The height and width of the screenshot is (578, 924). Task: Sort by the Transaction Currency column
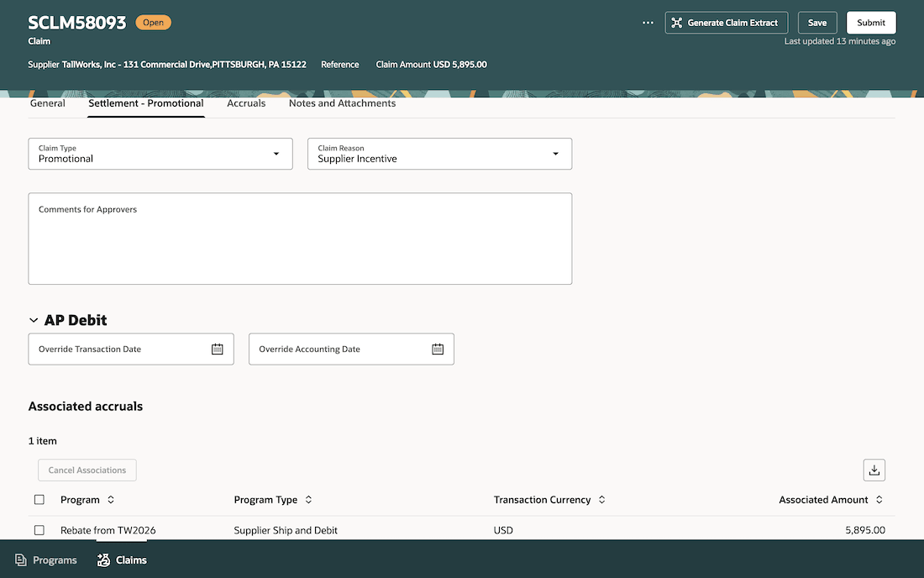[x=601, y=500]
